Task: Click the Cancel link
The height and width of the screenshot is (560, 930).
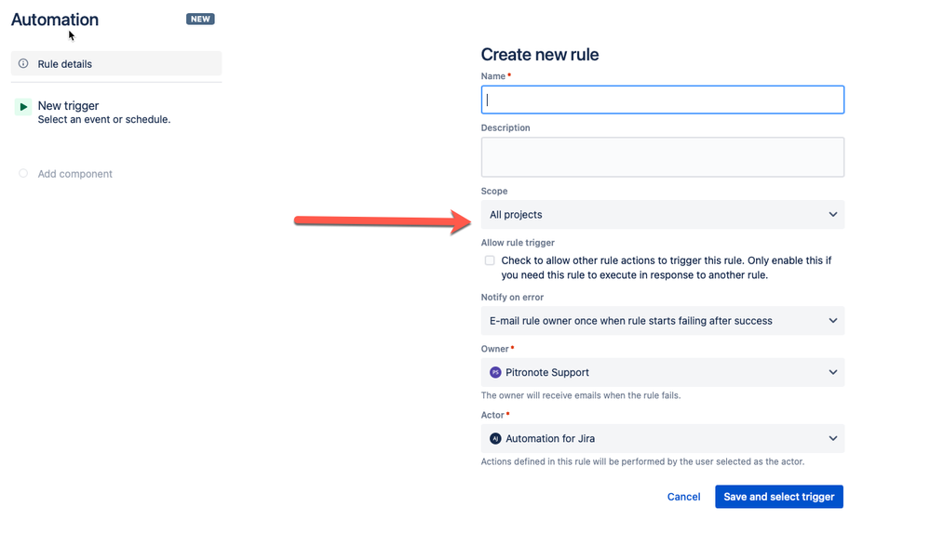Action: coord(683,497)
